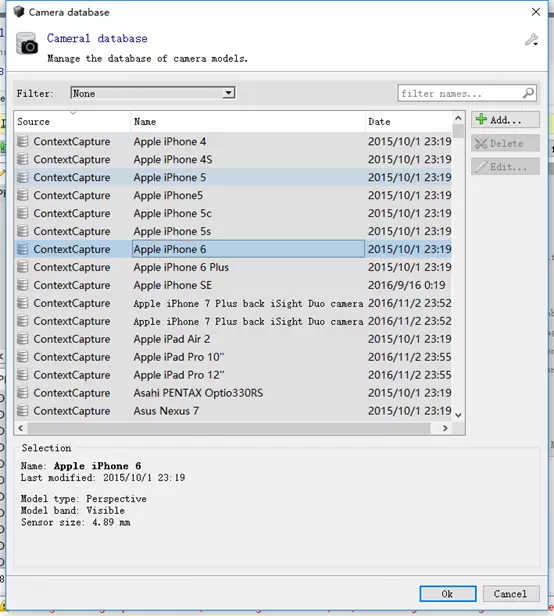The image size is (554, 616).
Task: Confirm with the Ok button
Action: 448,594
